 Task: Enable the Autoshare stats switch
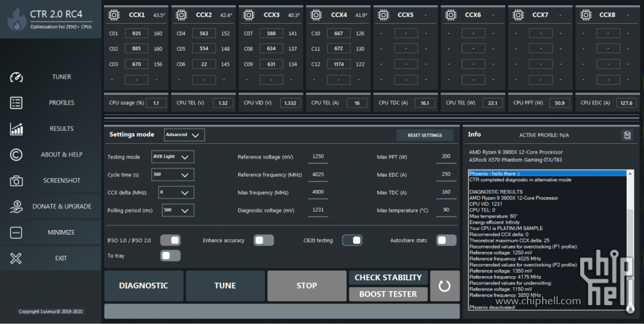[x=446, y=241]
